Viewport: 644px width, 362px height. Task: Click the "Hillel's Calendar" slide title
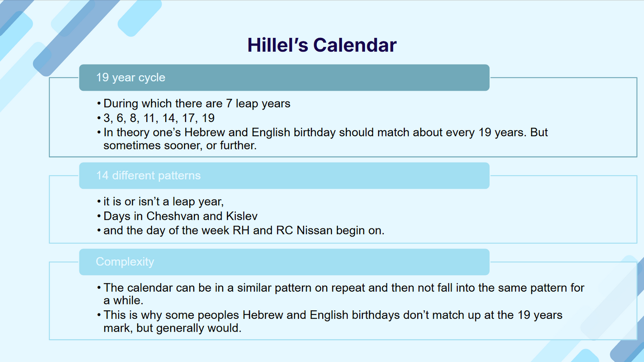click(x=322, y=45)
